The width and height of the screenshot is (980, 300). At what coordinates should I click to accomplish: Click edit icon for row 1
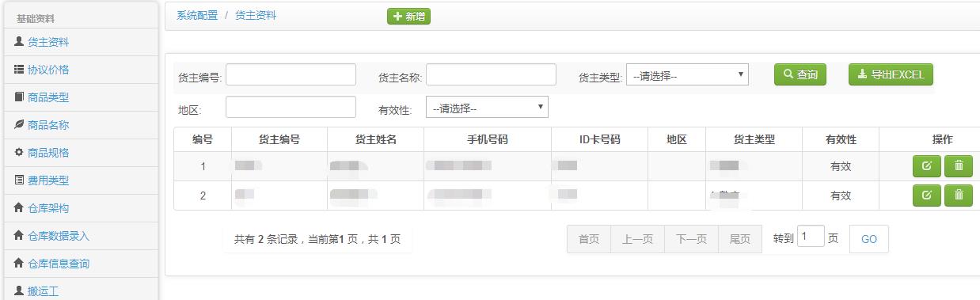(926, 166)
